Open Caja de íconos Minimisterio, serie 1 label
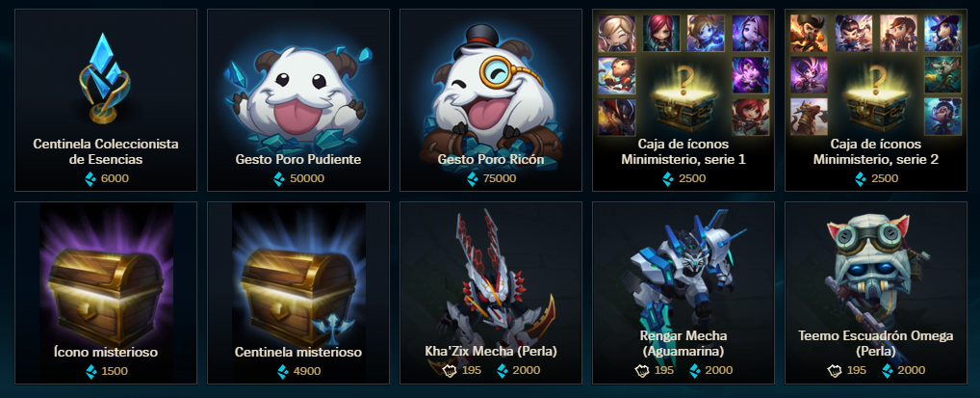Viewport: 980px width, 398px height. coord(683,152)
